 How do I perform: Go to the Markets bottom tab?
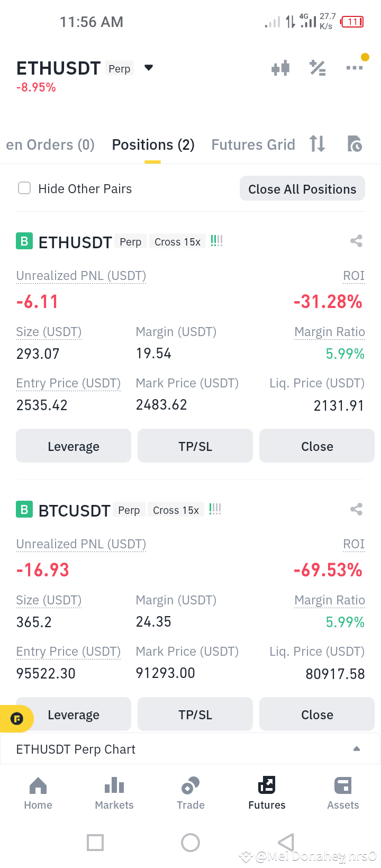pos(114,793)
